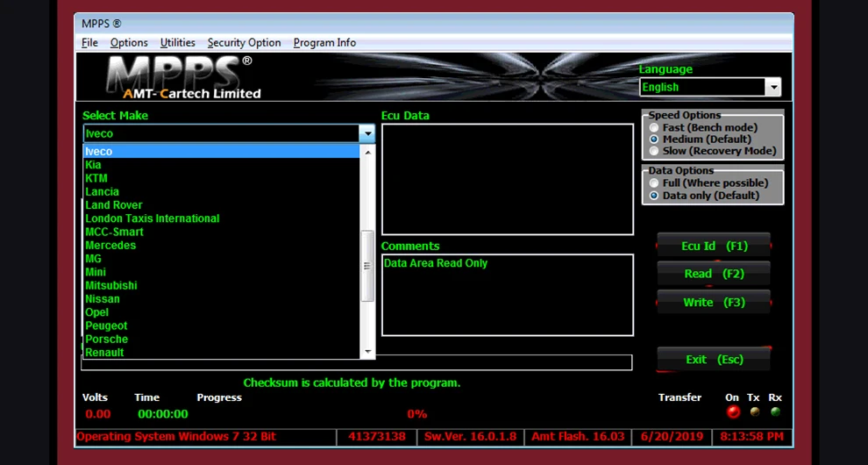Viewport: 868px width, 465px height.
Task: Choose Nissan from the make list
Action: point(222,298)
